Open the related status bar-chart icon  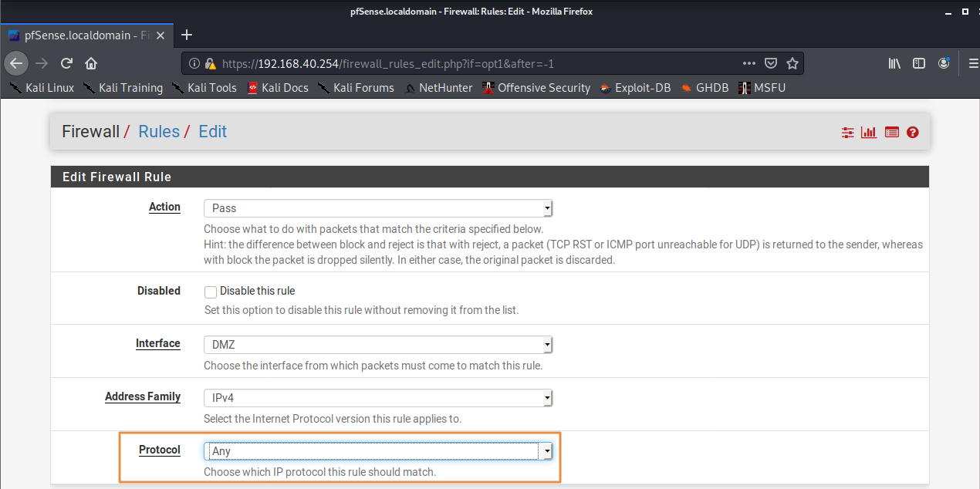(869, 132)
